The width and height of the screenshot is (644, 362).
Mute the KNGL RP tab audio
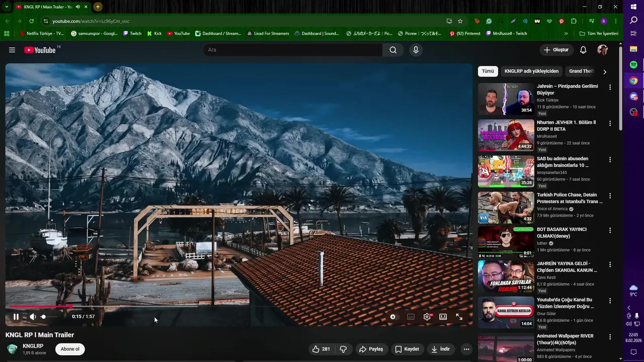[77, 7]
